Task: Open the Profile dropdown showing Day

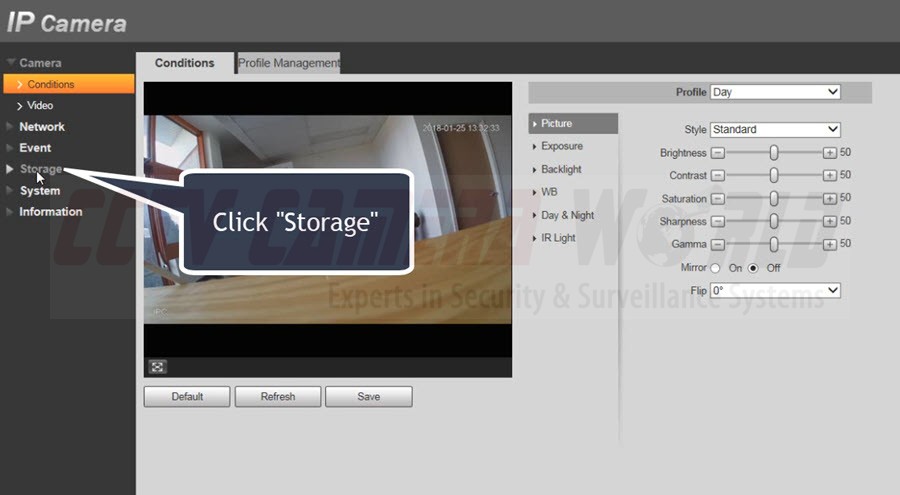Action: tap(775, 92)
